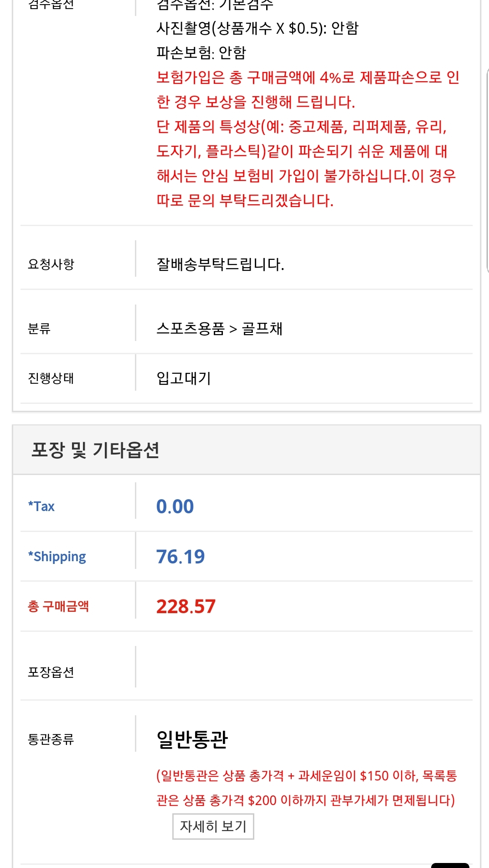Click the 파손보험: 안함 line
This screenshot has height=868, width=489.
tap(201, 52)
